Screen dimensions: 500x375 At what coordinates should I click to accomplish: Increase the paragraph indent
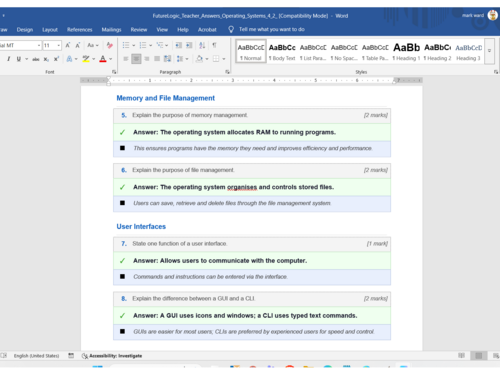coord(189,45)
